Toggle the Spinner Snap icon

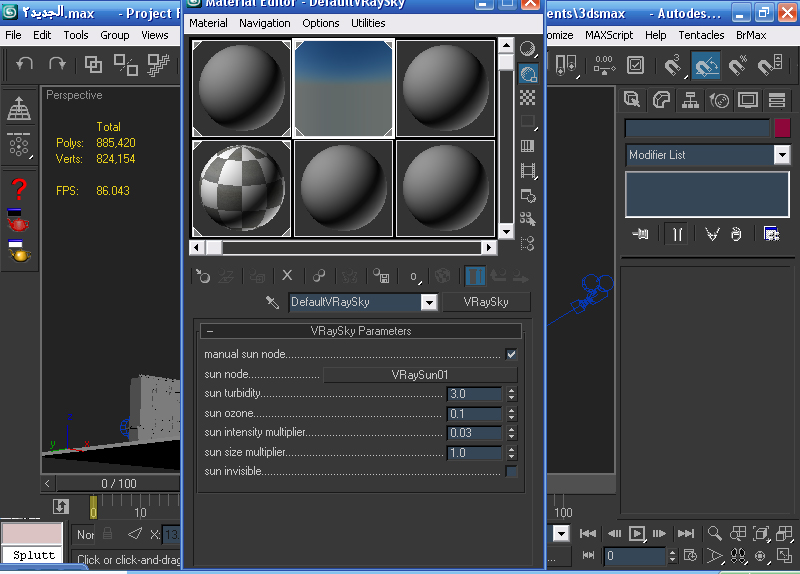click(769, 65)
